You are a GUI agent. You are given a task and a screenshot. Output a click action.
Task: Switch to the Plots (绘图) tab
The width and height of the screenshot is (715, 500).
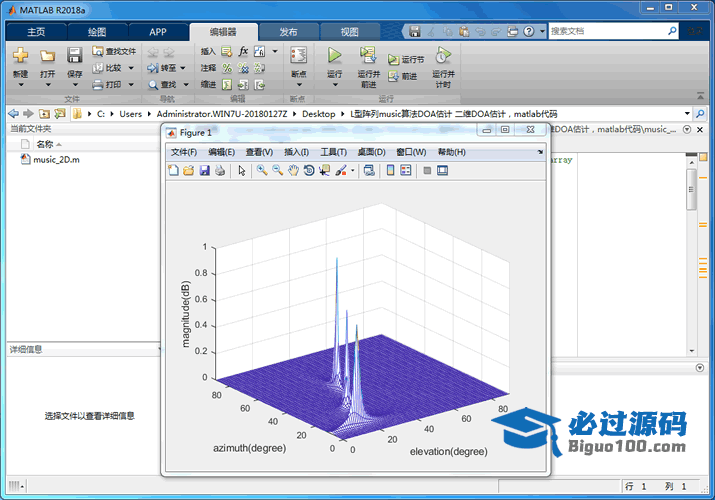click(97, 32)
